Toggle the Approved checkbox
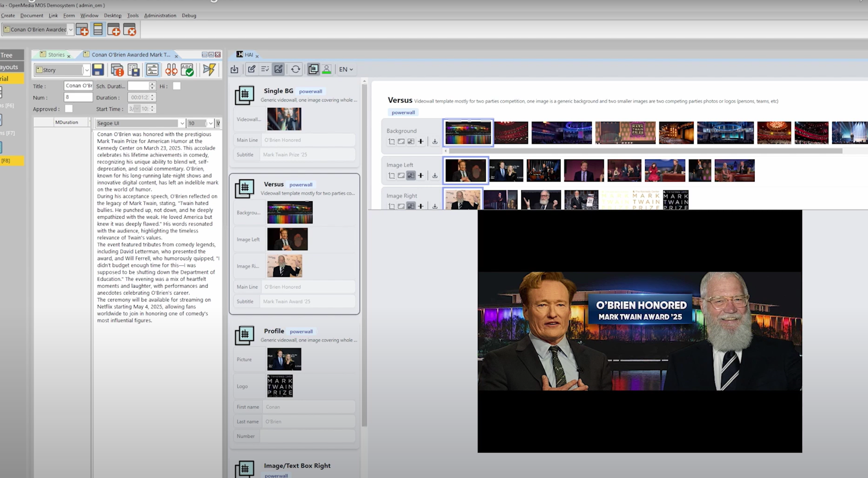The height and width of the screenshot is (478, 868). point(69,109)
